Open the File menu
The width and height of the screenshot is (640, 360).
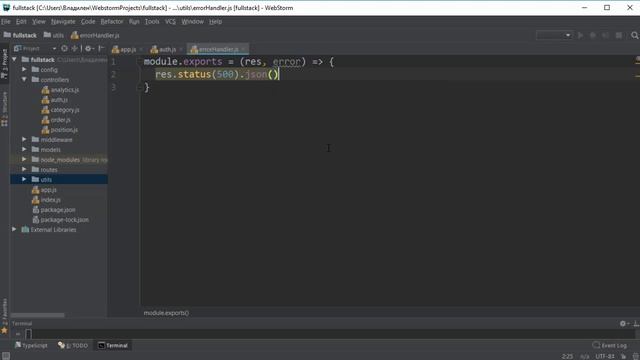click(x=6, y=22)
